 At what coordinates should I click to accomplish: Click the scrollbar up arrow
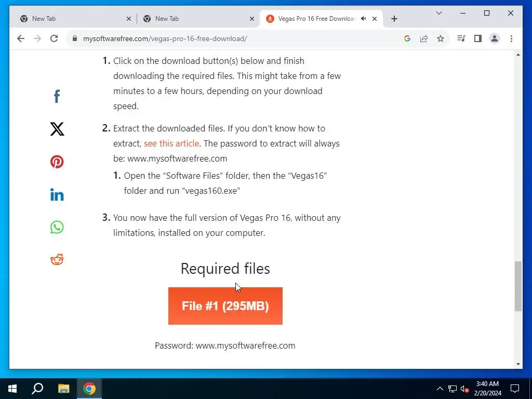[x=518, y=55]
